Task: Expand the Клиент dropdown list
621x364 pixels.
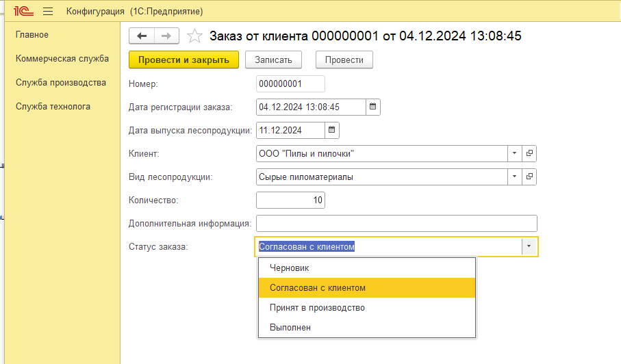Action: 514,153
